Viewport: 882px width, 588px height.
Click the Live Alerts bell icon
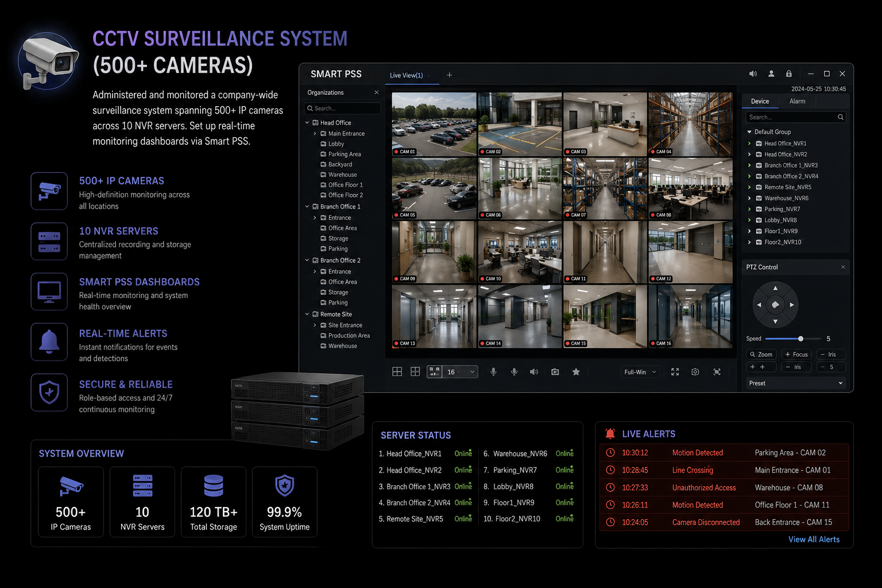pyautogui.click(x=610, y=434)
